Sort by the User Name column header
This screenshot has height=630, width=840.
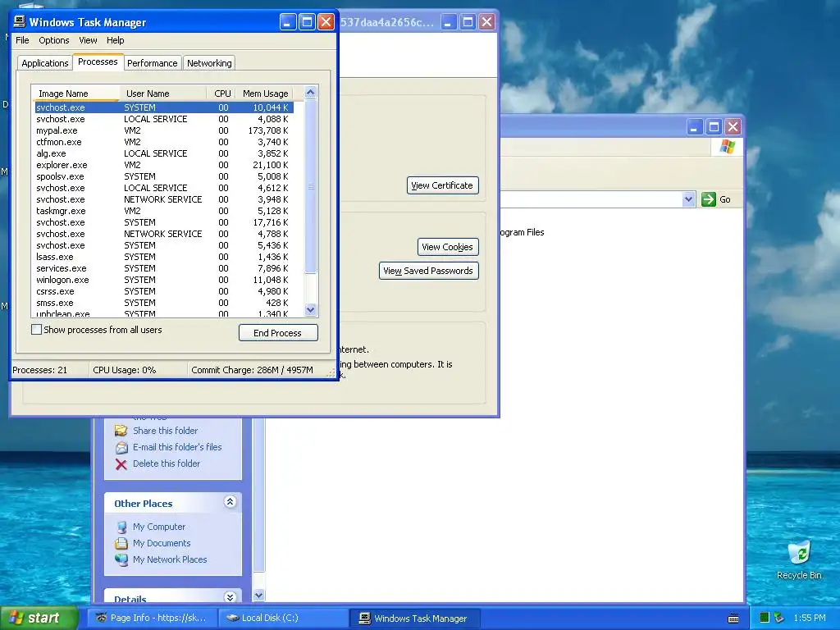[x=163, y=94]
